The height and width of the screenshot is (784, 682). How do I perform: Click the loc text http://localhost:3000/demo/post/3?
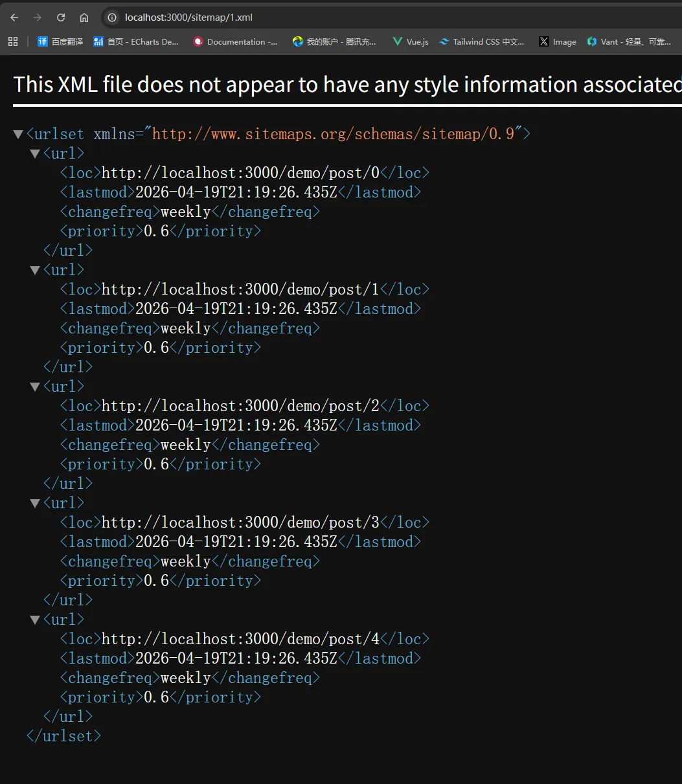click(240, 522)
